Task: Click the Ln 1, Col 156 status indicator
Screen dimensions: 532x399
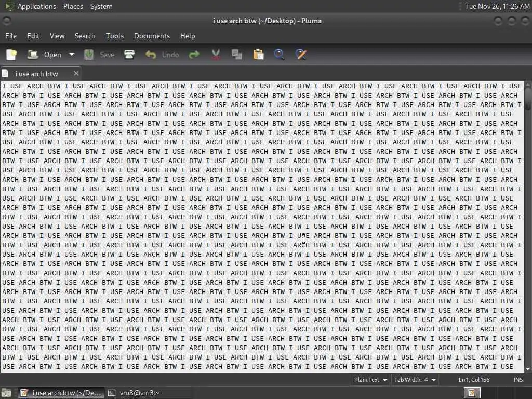Action: [x=474, y=380]
